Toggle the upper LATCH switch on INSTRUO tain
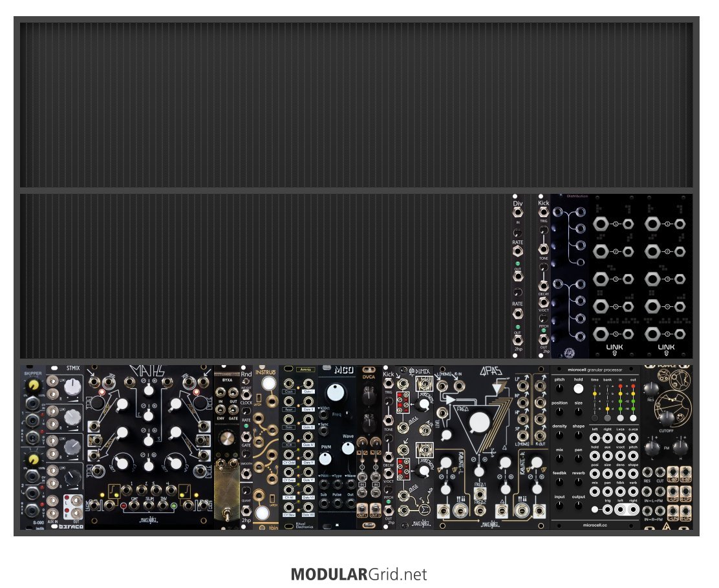The width and height of the screenshot is (719, 588). [259, 399]
